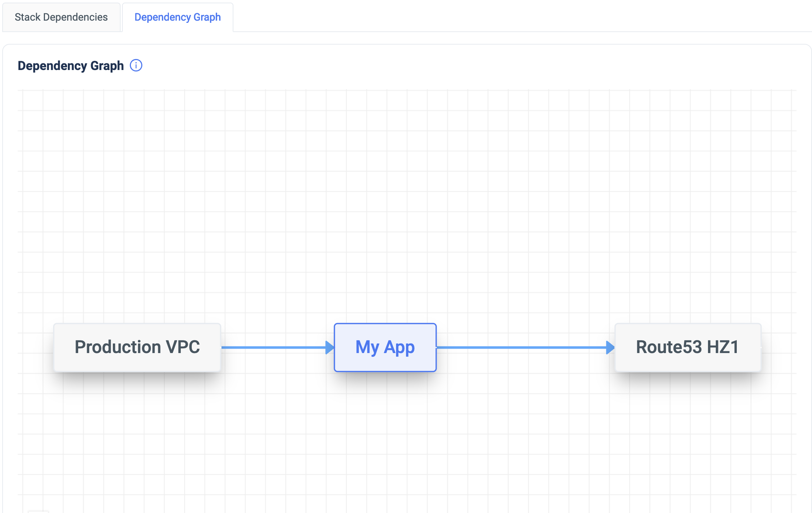Select the Dependency Graph tab

(x=177, y=17)
